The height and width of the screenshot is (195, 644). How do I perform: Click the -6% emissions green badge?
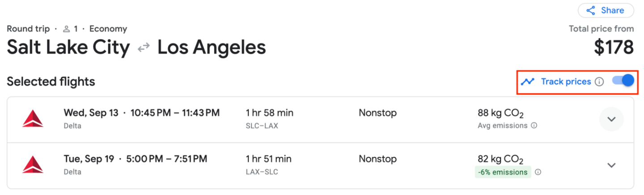click(503, 172)
